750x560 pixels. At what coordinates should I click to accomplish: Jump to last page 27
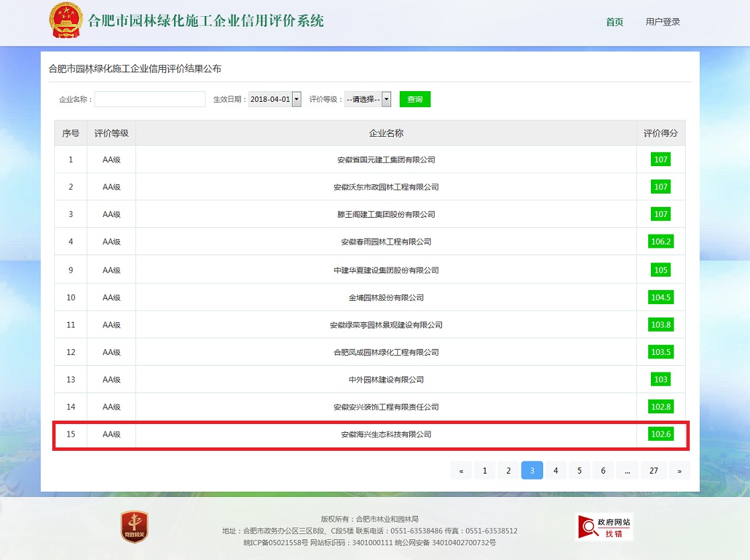654,471
